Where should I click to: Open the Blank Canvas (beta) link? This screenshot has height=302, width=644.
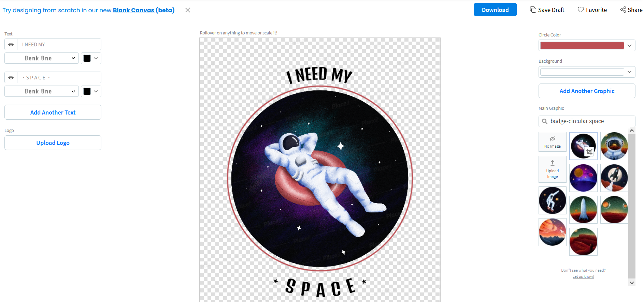(x=144, y=10)
